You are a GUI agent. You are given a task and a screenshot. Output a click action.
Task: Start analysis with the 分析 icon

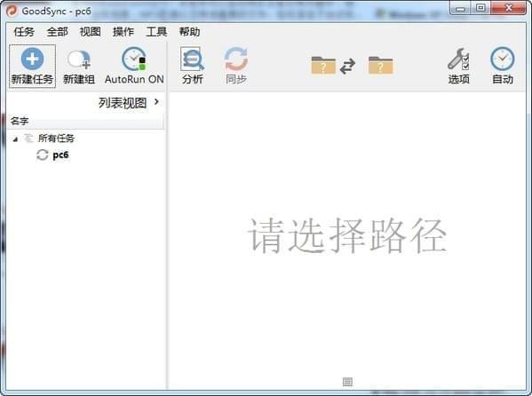[192, 59]
